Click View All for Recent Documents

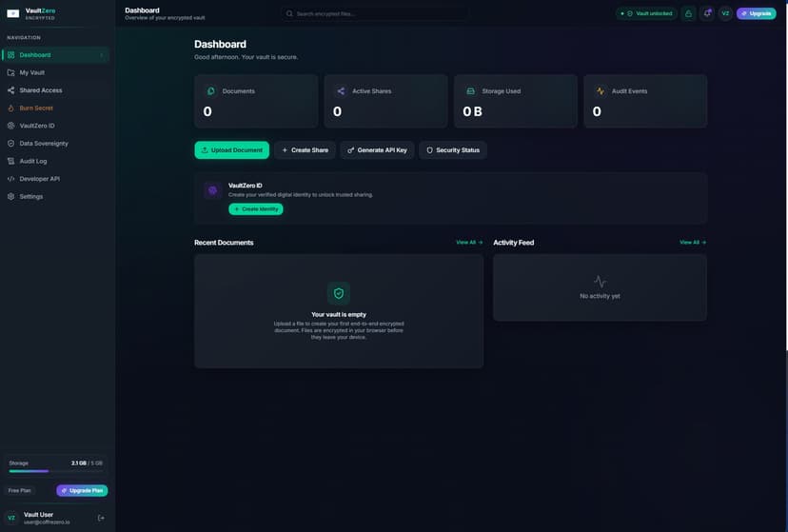(469, 242)
